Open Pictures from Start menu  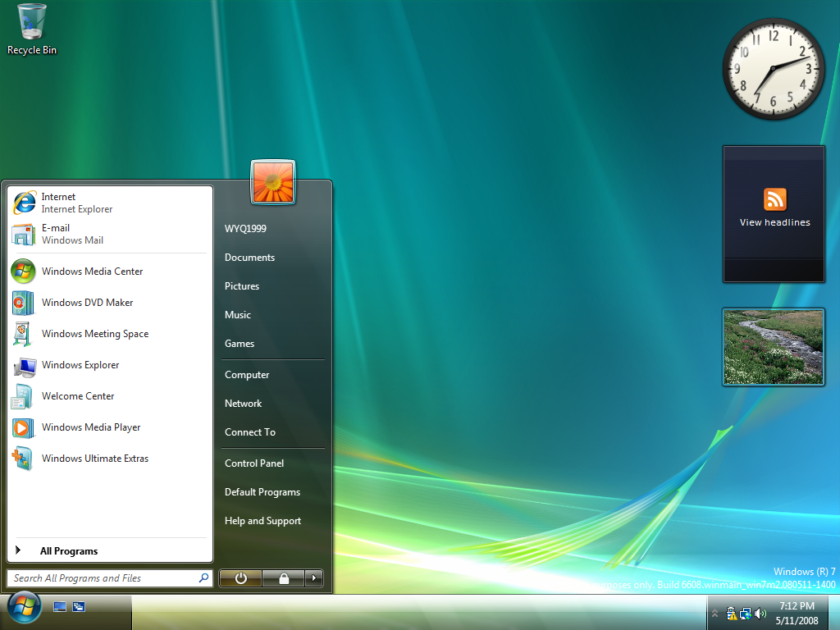click(242, 286)
